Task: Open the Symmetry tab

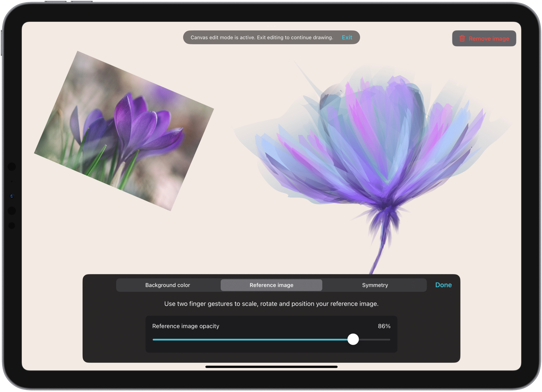Action: click(x=375, y=285)
